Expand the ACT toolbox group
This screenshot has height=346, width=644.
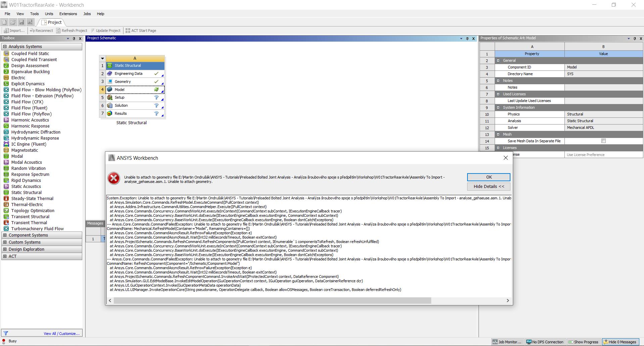(x=5, y=256)
